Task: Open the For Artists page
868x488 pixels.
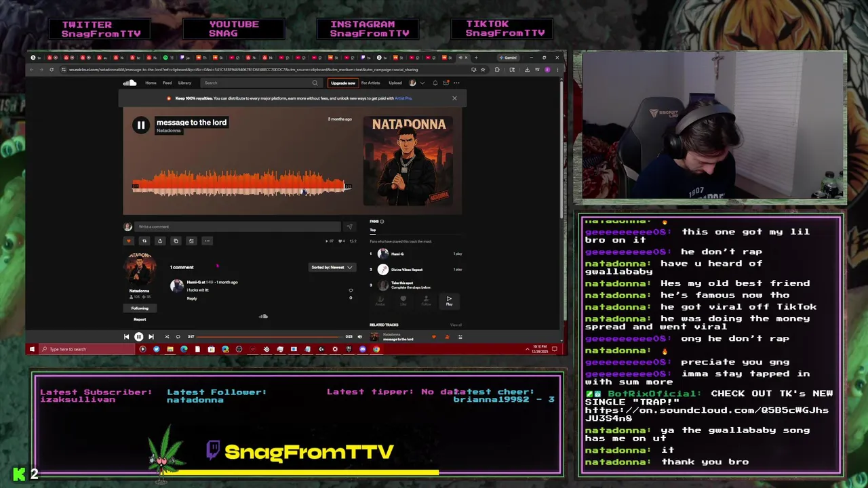Action: pyautogui.click(x=370, y=83)
